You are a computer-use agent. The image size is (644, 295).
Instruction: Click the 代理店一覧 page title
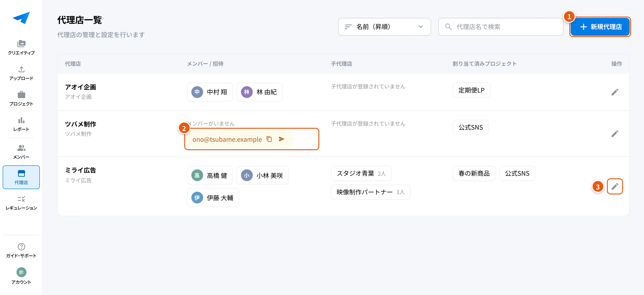pyautogui.click(x=80, y=20)
